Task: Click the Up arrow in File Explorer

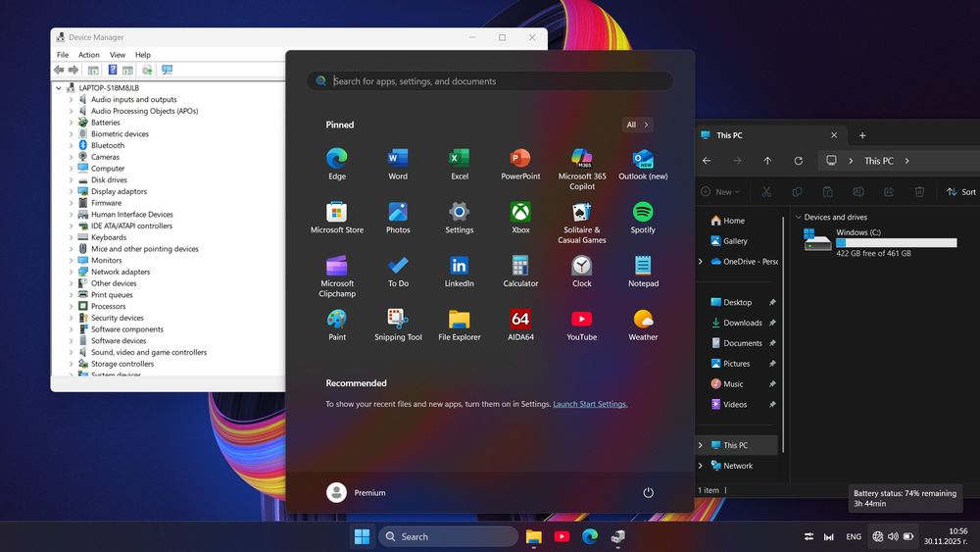Action: tap(767, 161)
